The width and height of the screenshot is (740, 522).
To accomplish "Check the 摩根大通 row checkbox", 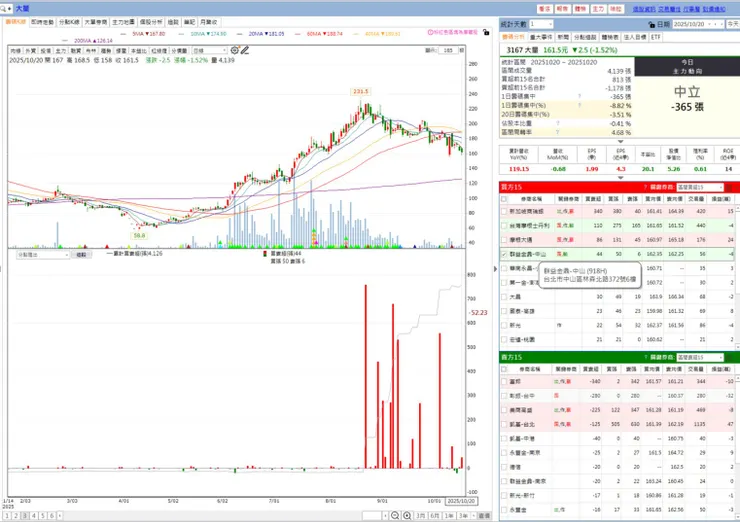I will click(504, 240).
